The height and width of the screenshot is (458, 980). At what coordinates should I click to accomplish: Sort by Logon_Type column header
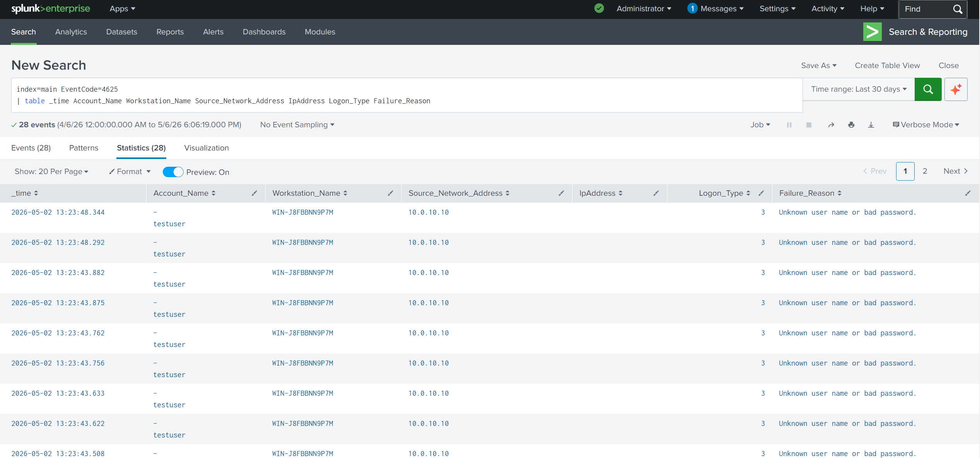click(x=724, y=193)
